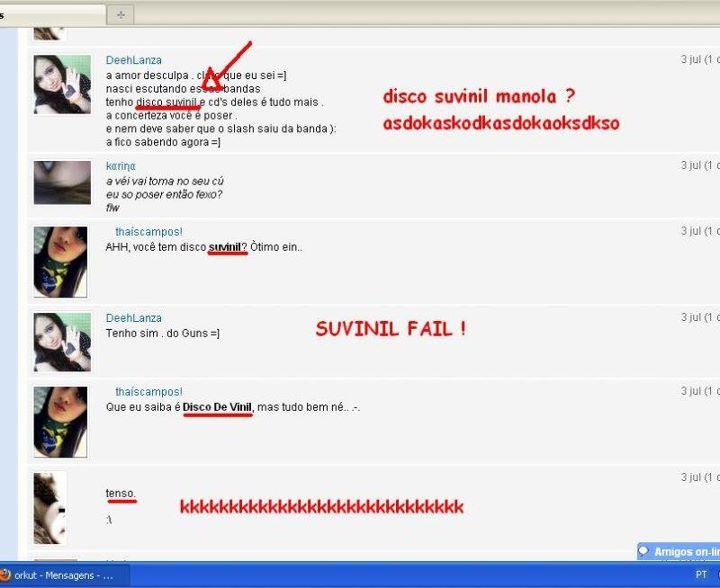
Task: Click thaiscampos avatar beside 'Que eu saiba' message
Action: 60,422
